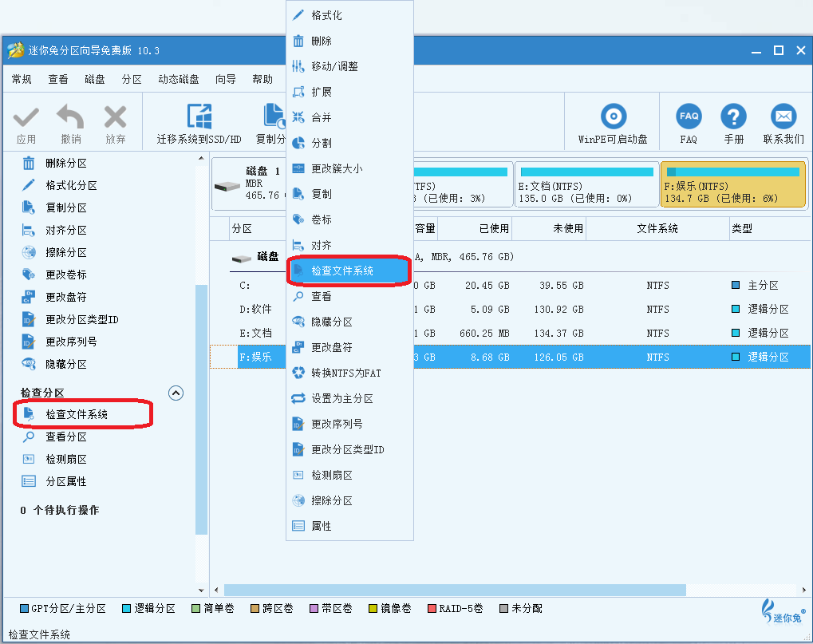Choose 合并 from the context menu

click(349, 117)
